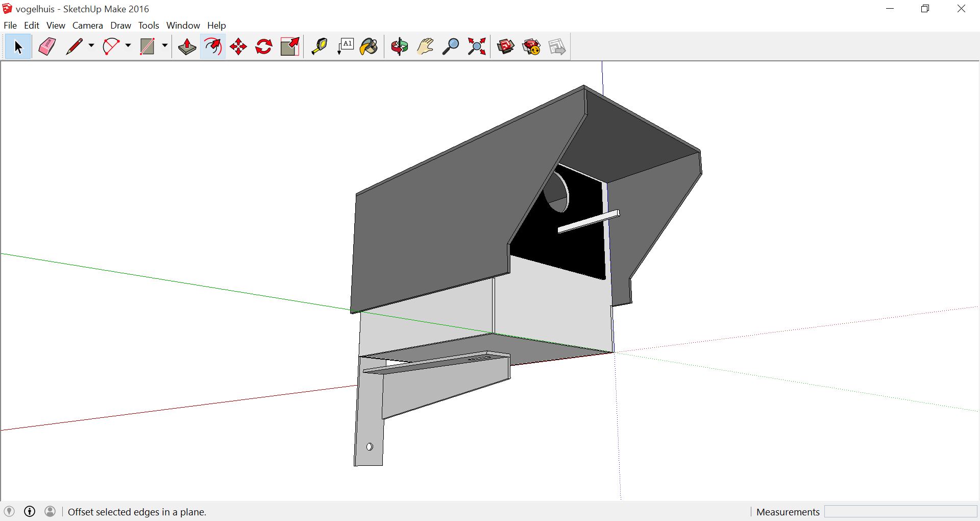Open the Shapes tool dropdown arrow

[165, 46]
